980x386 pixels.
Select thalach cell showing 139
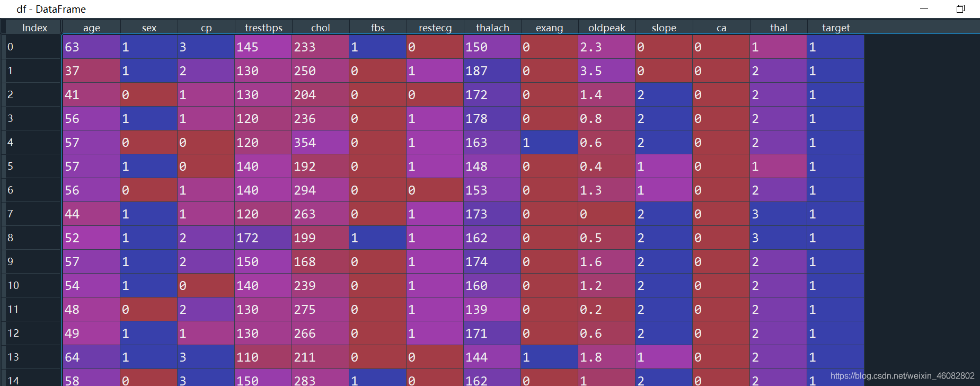pos(492,309)
